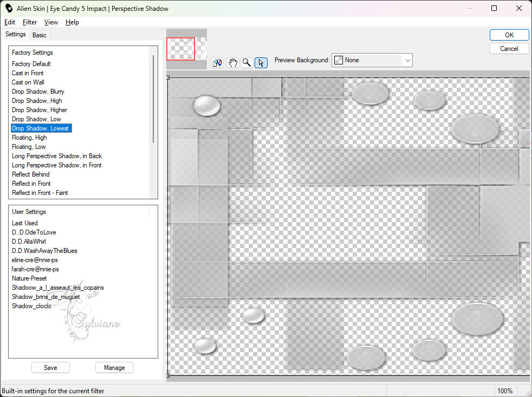The height and width of the screenshot is (397, 532).
Task: Close the Perspective Shadow dialog
Action: pyautogui.click(x=519, y=8)
